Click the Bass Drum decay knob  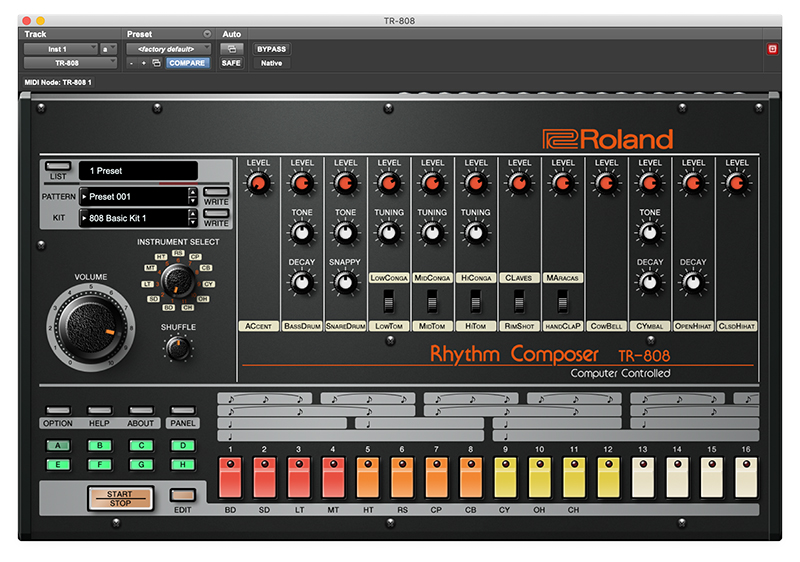(302, 282)
